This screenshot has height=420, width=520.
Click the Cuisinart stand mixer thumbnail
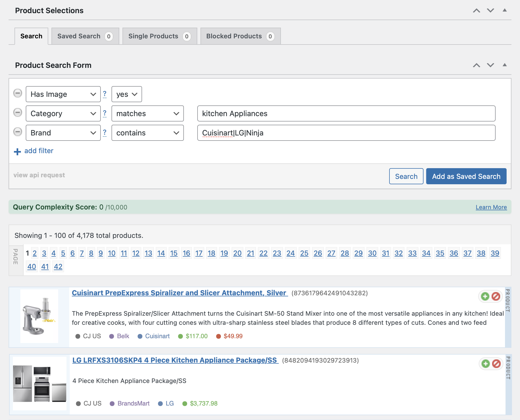click(39, 316)
